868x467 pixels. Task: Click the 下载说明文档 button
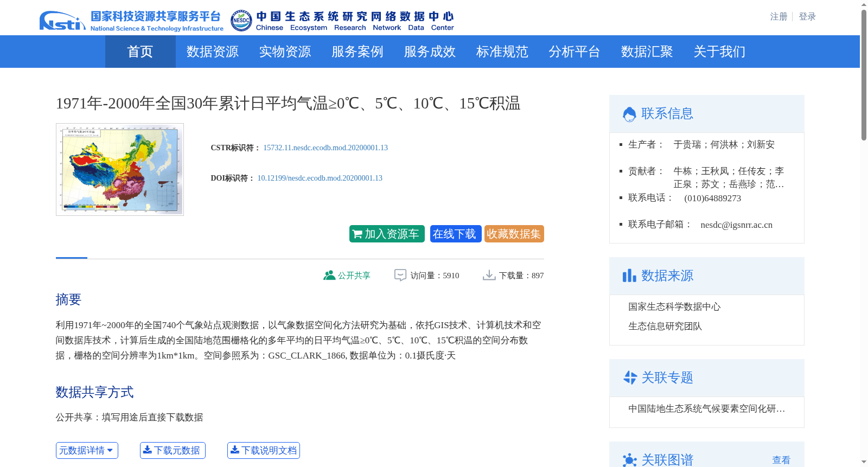(264, 451)
